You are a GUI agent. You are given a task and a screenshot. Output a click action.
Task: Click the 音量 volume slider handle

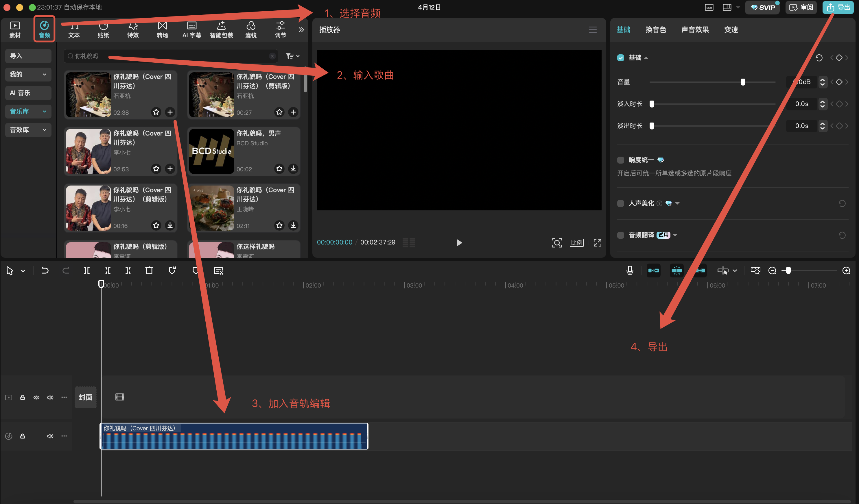click(x=743, y=82)
